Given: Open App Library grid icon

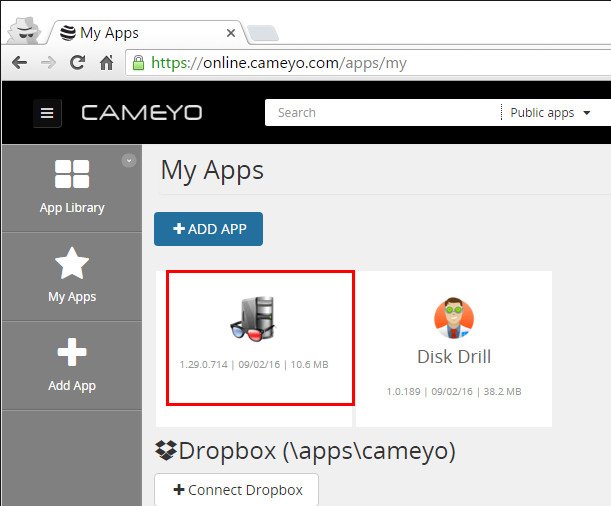Looking at the screenshot, I should coord(71,174).
